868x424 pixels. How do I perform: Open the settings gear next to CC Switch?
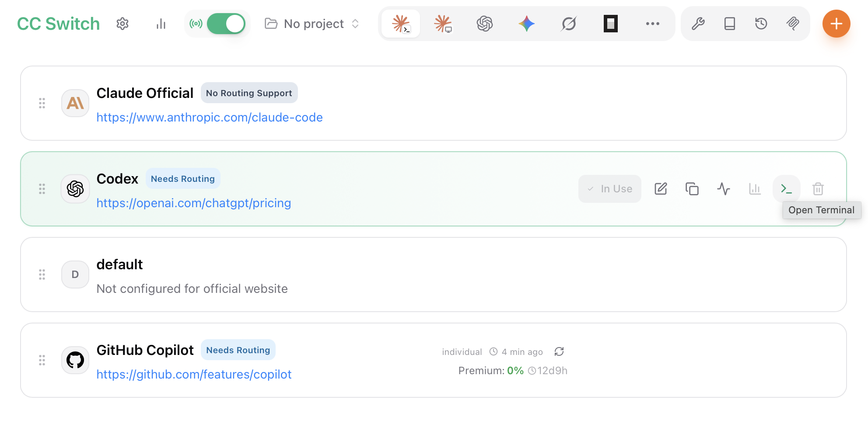pos(122,24)
